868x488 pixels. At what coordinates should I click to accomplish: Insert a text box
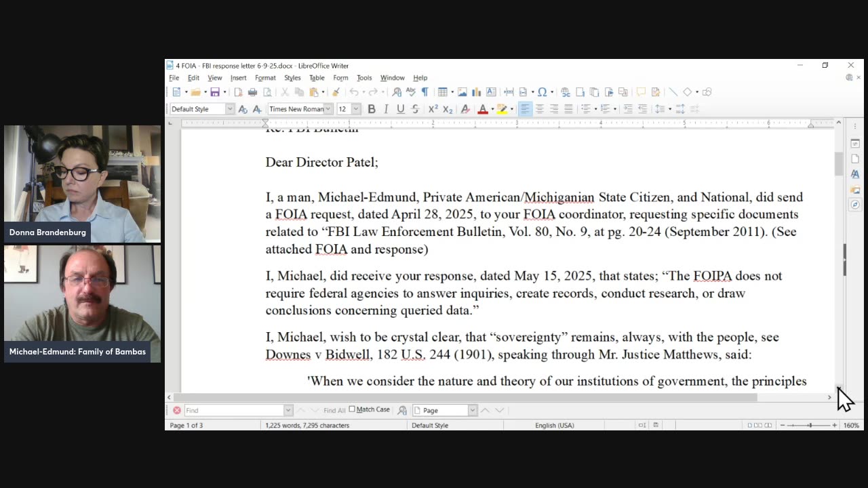(x=491, y=92)
